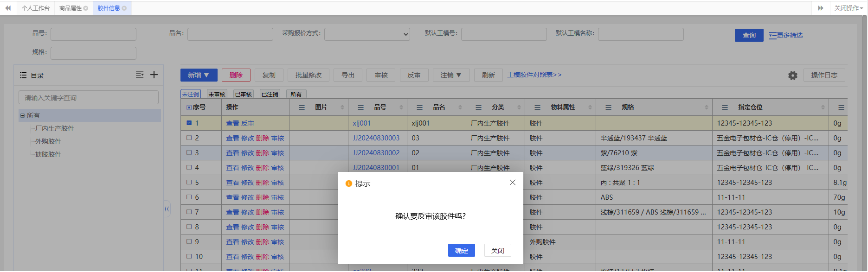Check the checkbox for row 10
Viewport: 868px width, 272px height.
(x=189, y=256)
